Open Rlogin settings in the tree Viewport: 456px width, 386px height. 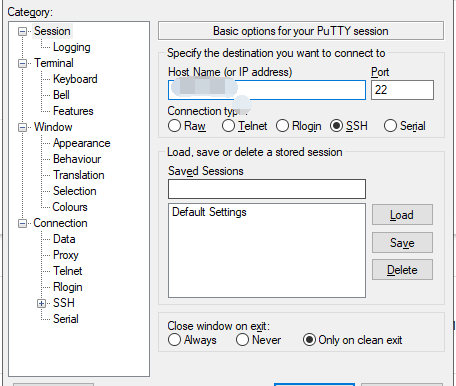[x=68, y=287]
